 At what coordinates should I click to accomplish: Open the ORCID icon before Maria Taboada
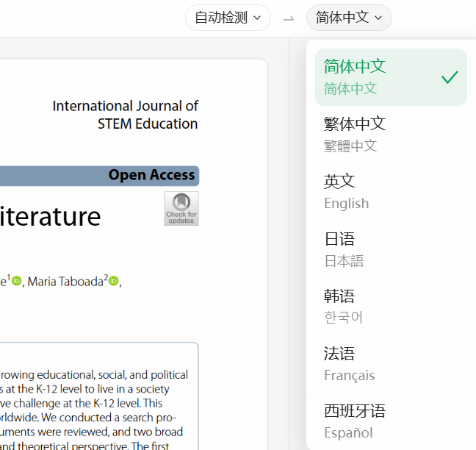(x=17, y=281)
